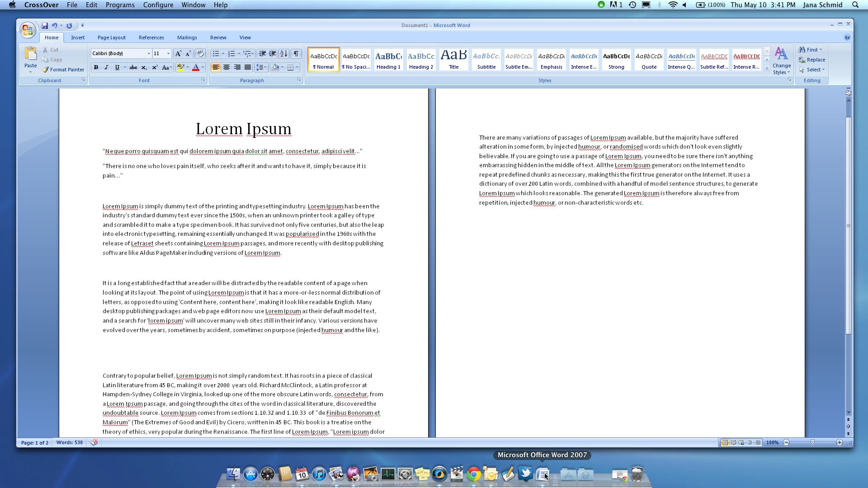Increase indent with the indent icon
Image resolution: width=868 pixels, height=488 pixels.
click(x=273, y=53)
